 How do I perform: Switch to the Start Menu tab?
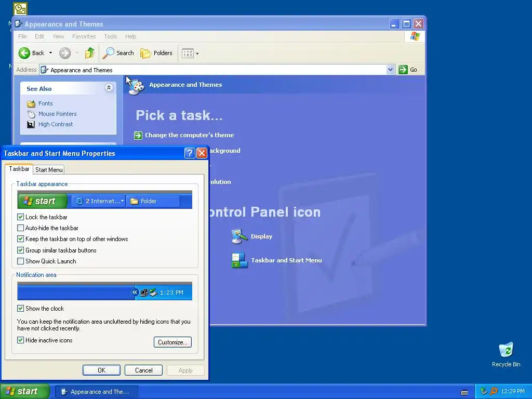point(49,170)
